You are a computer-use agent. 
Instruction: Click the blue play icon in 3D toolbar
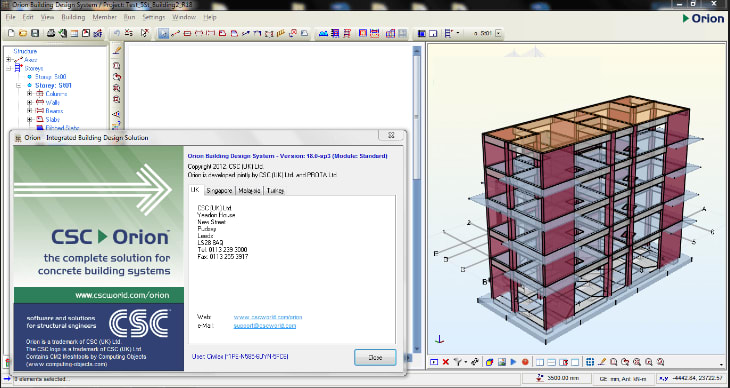click(514, 361)
